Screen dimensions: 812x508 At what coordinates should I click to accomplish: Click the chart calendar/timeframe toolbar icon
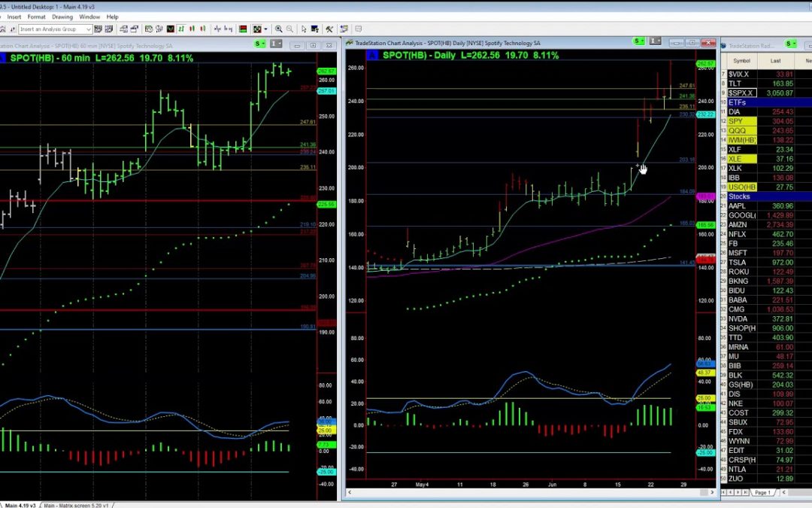pos(149,29)
